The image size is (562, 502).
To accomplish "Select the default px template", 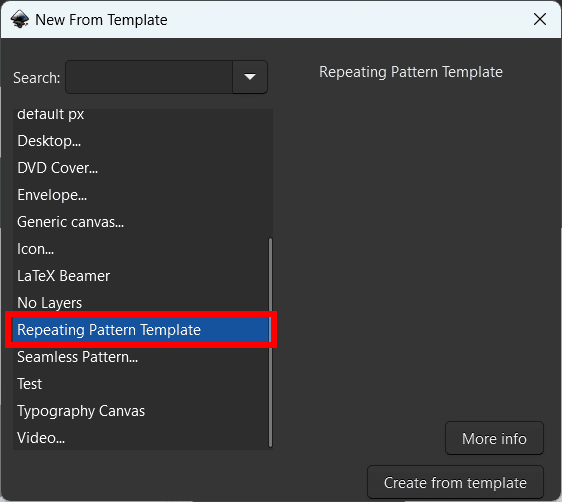I will coord(141,114).
